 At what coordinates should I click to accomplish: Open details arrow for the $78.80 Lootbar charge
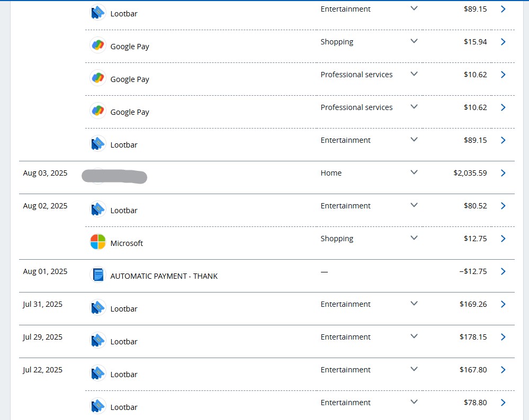click(x=503, y=403)
